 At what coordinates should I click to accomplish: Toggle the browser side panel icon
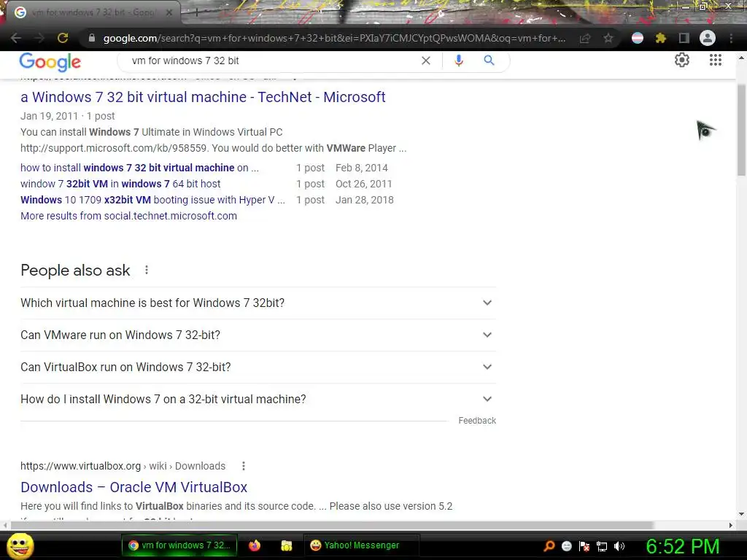click(684, 38)
